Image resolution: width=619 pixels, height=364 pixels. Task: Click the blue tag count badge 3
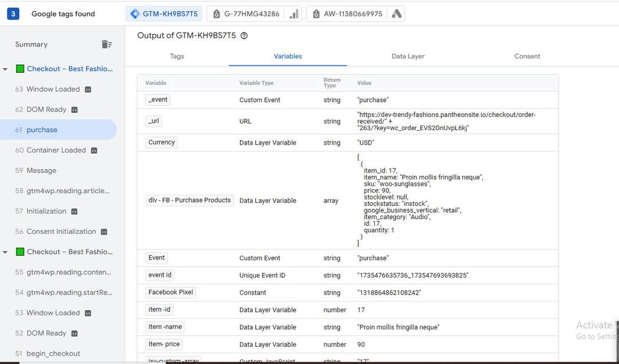(13, 14)
